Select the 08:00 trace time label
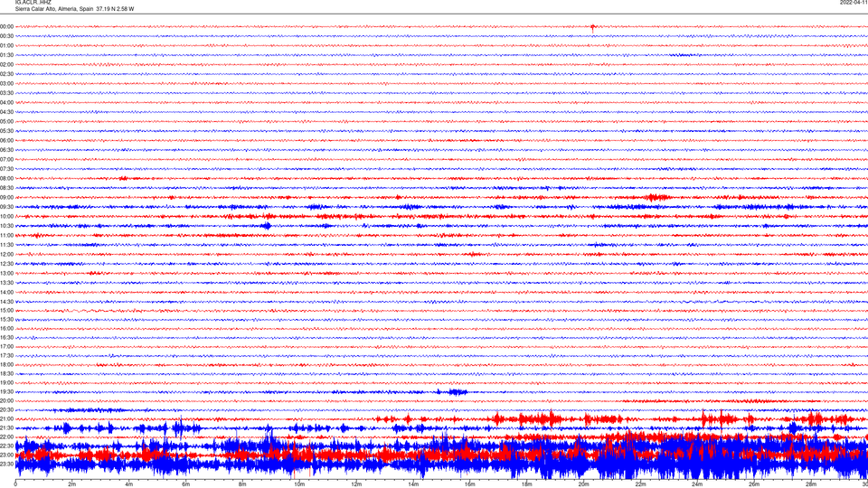Image resolution: width=868 pixels, height=488 pixels. [x=6, y=178]
